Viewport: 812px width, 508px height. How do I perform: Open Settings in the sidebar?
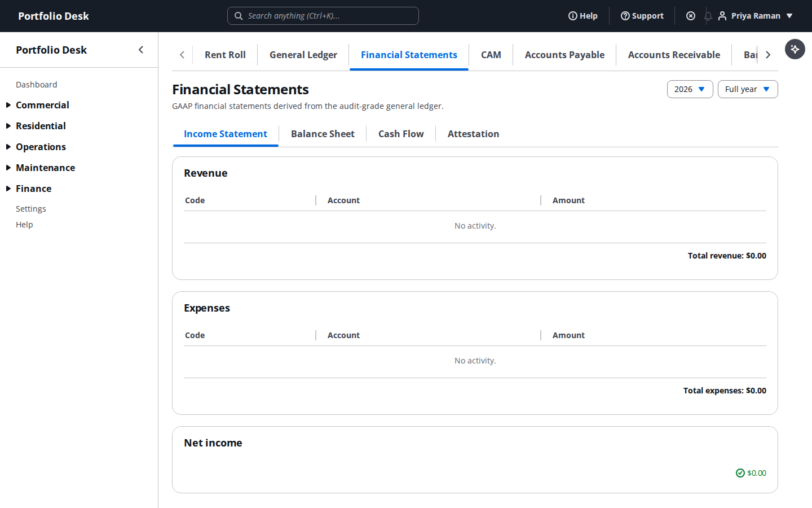tap(31, 209)
